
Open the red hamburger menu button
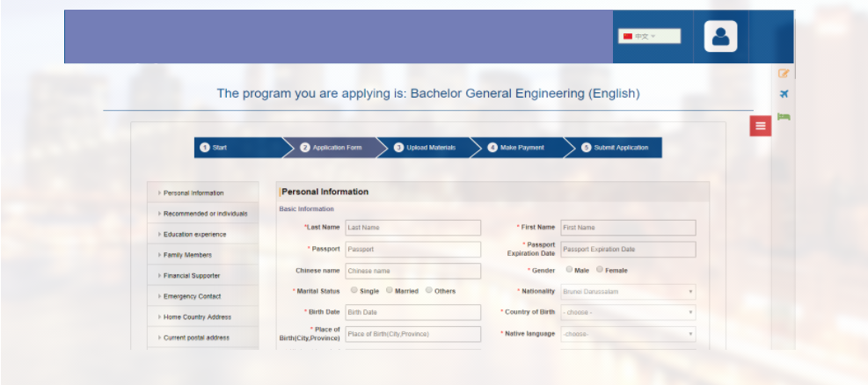(761, 126)
